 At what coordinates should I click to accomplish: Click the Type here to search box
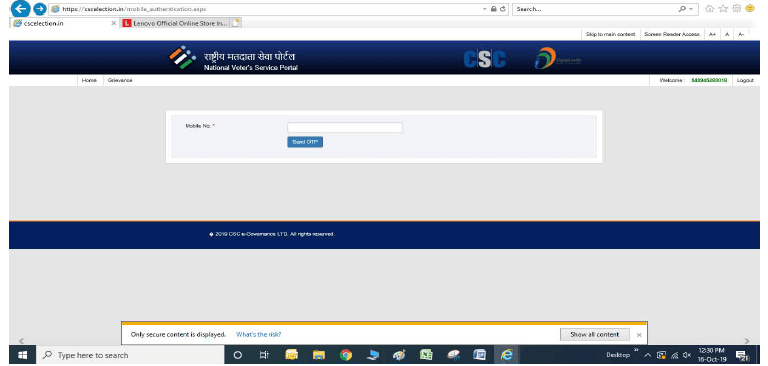[130, 355]
